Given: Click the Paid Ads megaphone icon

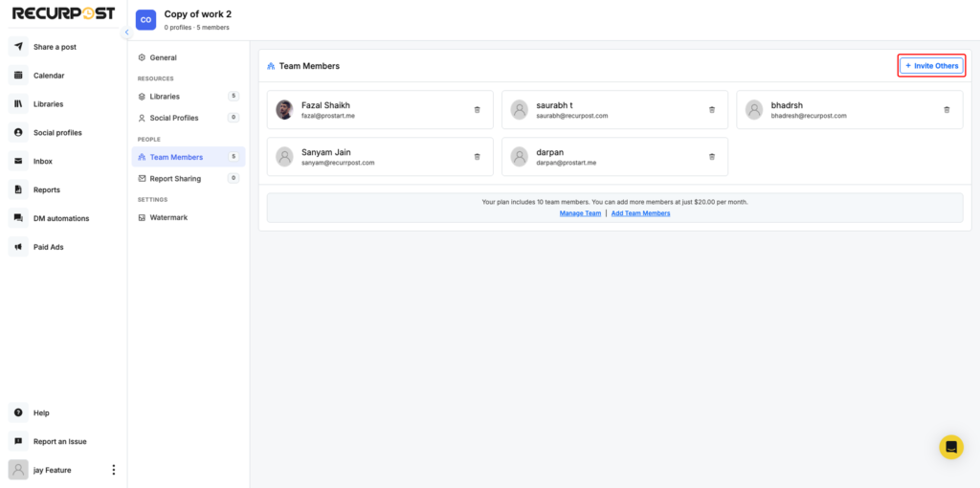Looking at the screenshot, I should pos(18,247).
